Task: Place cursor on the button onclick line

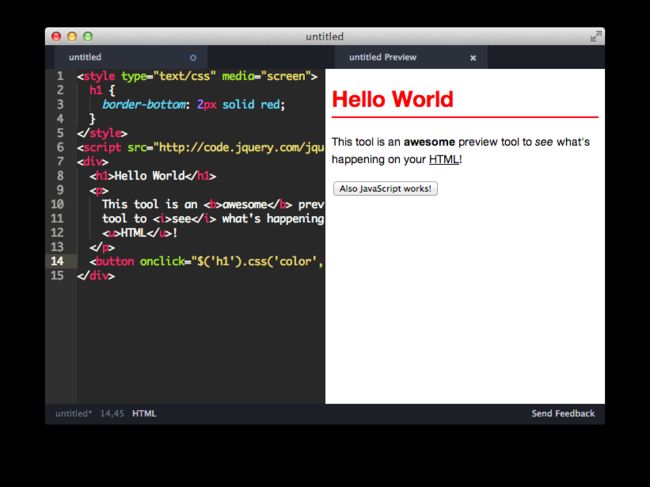Action: [x=207, y=261]
